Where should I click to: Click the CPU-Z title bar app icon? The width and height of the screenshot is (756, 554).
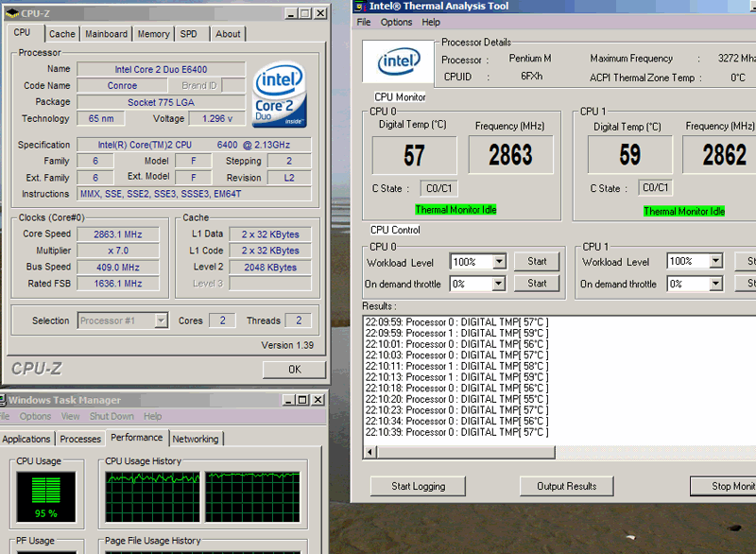[12, 13]
